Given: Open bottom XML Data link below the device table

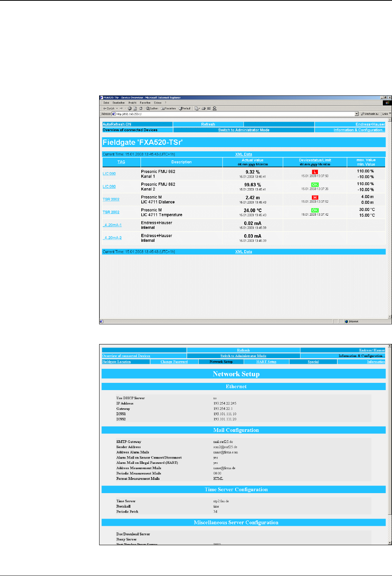Looking at the screenshot, I should point(243,252).
